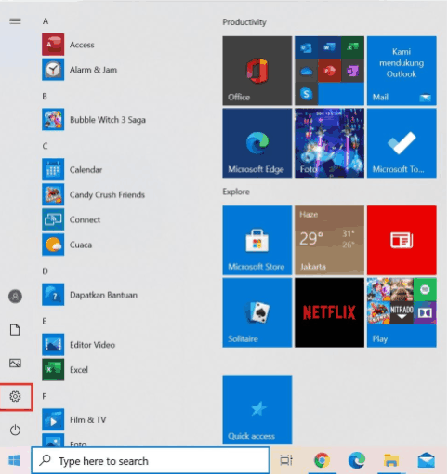
Task: Launch Candy Crush Friends
Action: [x=93, y=194]
